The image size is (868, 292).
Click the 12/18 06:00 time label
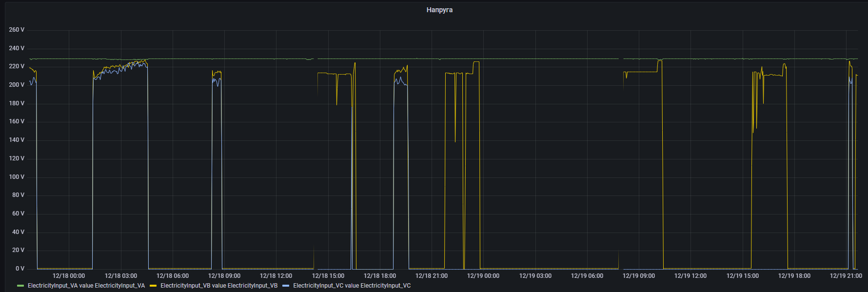[x=173, y=276]
